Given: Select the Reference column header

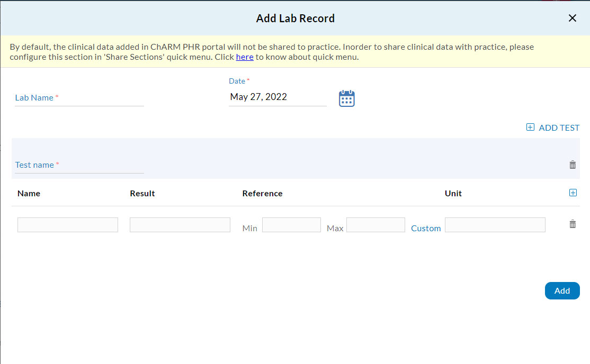Looking at the screenshot, I should (262, 193).
